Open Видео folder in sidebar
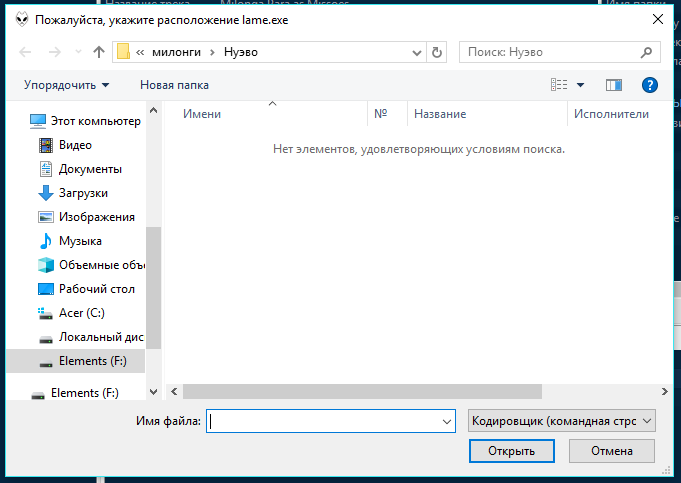The width and height of the screenshot is (681, 483). click(75, 145)
